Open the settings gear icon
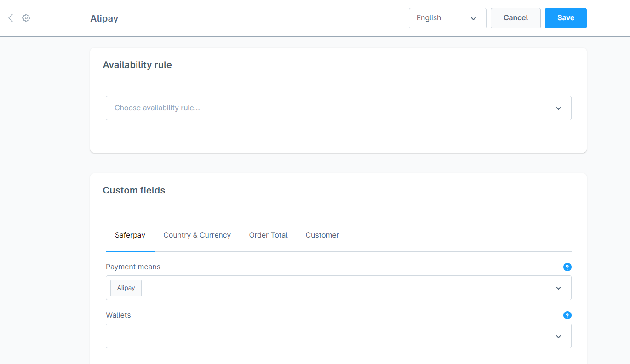Image resolution: width=630 pixels, height=364 pixels. point(26,18)
